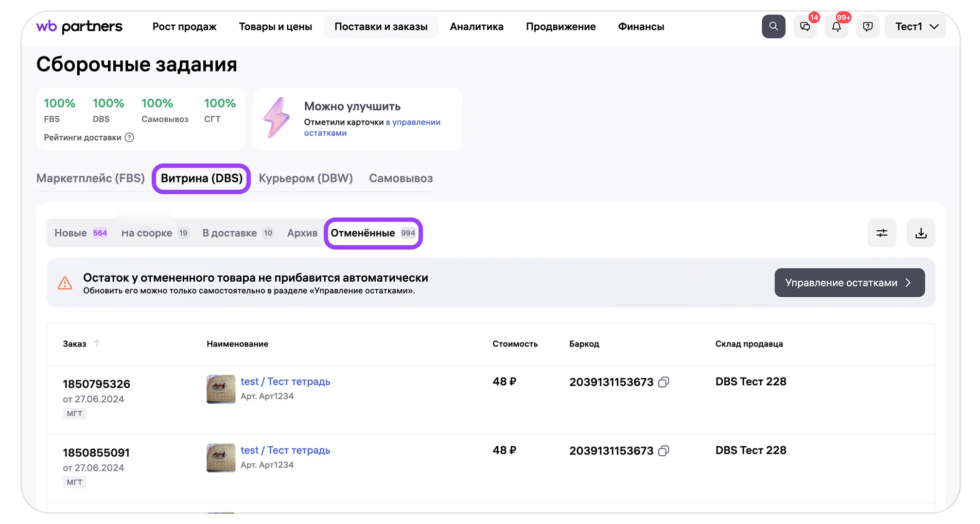Viewport: 980px width, 524px height.
Task: Follow the в управлении остатками link
Action: pyautogui.click(x=413, y=123)
